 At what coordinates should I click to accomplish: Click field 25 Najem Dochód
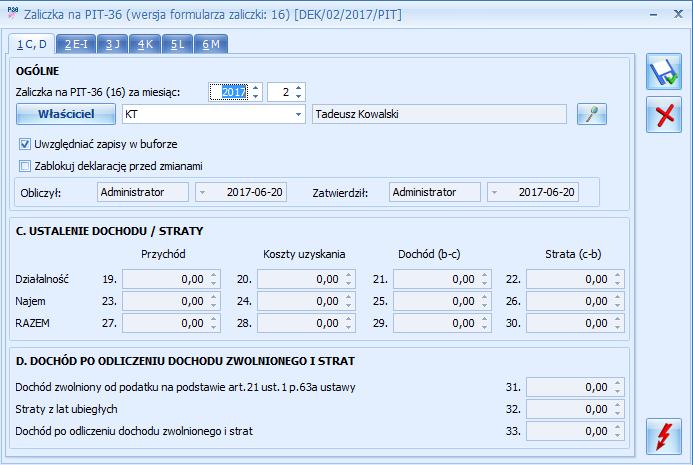[x=442, y=301]
